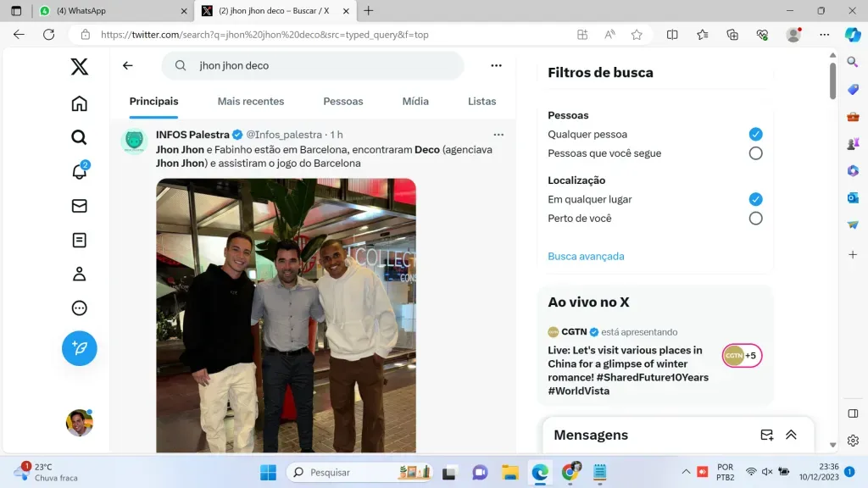The image size is (868, 488).
Task: Expand the Mensagens panel with double chevron
Action: click(x=791, y=435)
